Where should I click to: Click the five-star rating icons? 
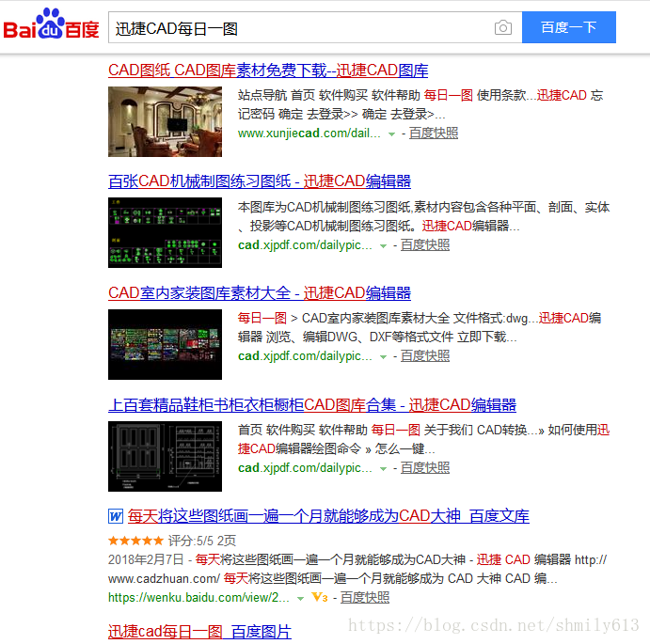[x=135, y=541]
